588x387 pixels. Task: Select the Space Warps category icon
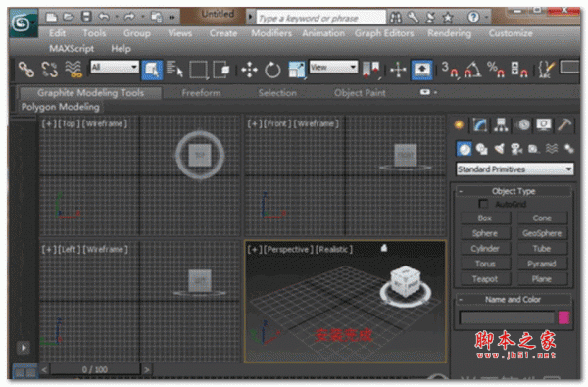[552, 149]
